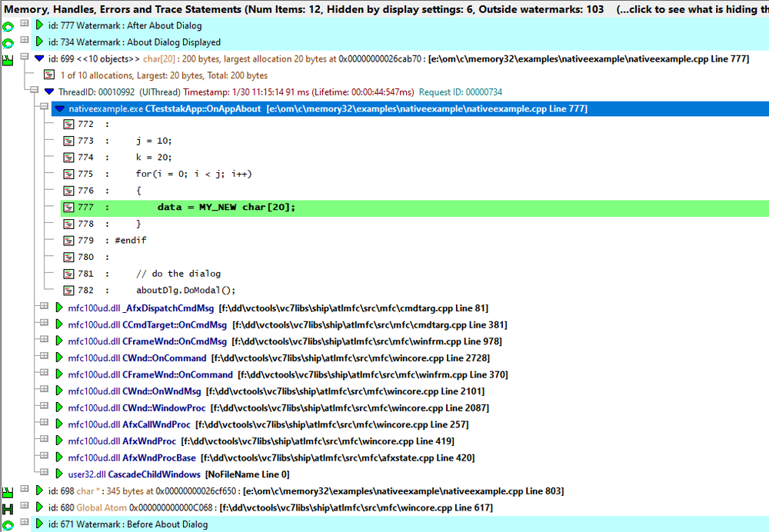This screenshot has width=769, height=532.
Task: Collapse the ThreadID 00010992 tree node
Action: (34, 89)
